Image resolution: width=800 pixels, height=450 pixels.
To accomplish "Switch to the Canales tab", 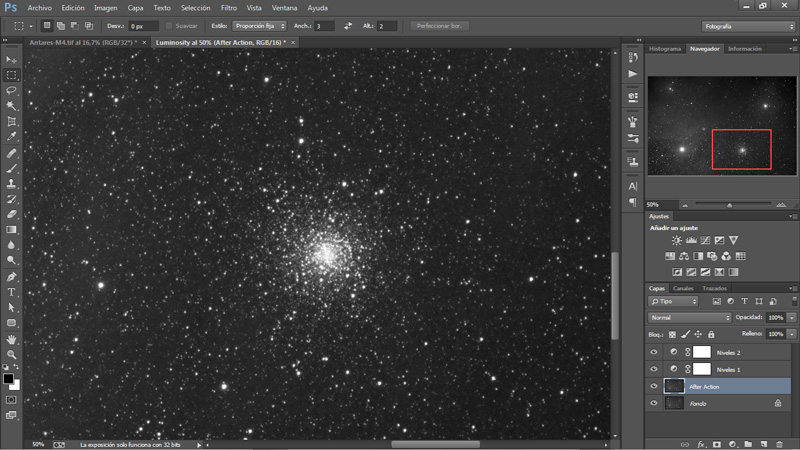I will [x=683, y=288].
